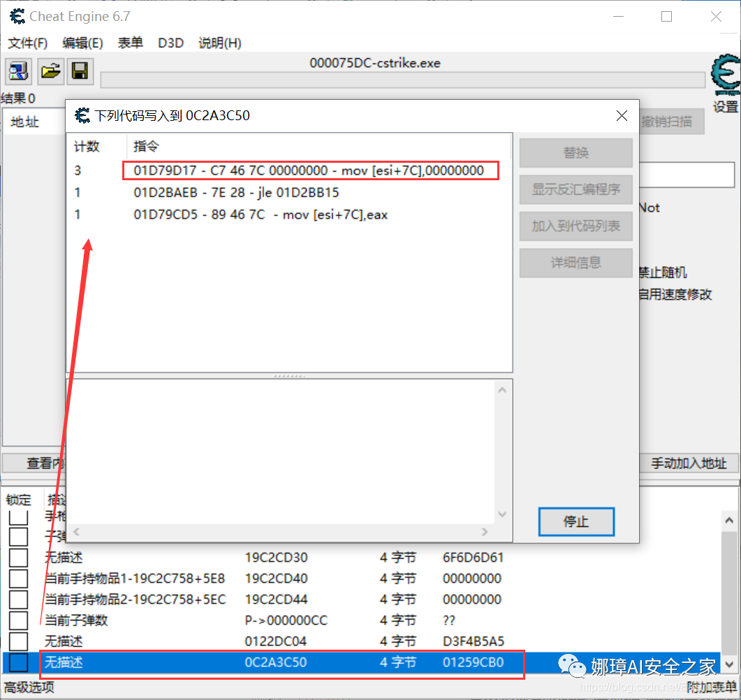Open the 说明(H) menu
This screenshot has width=741, height=700.
pos(220,43)
